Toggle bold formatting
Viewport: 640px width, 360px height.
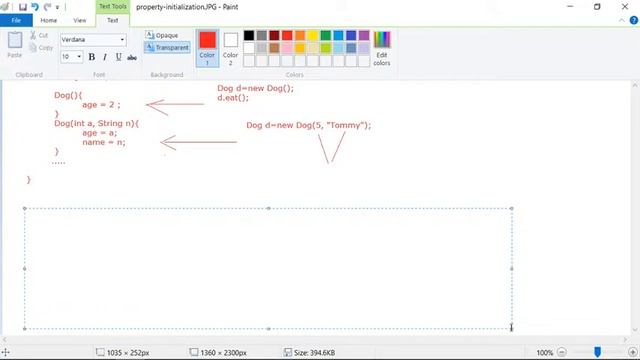(92, 57)
